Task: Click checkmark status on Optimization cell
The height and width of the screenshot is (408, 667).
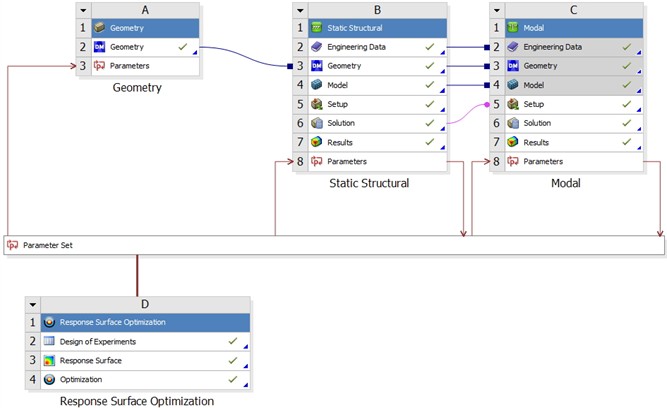Action: click(x=233, y=379)
